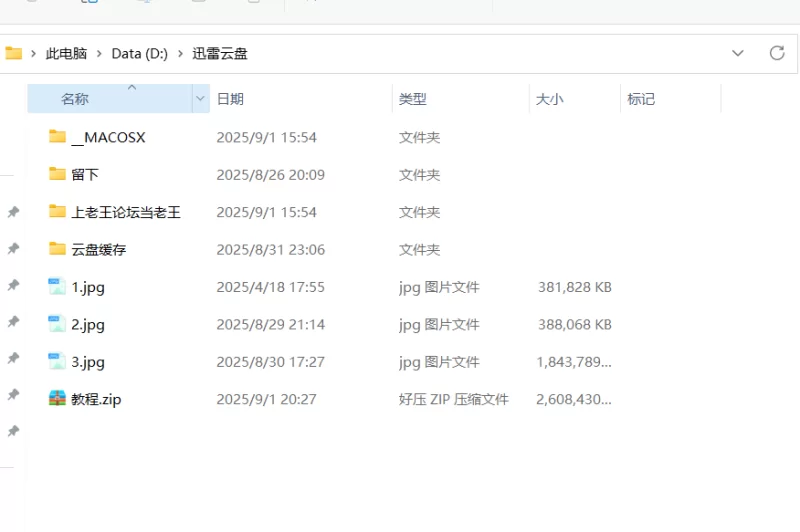800x532 pixels.
Task: Expand chevron after 此电脑 in breadcrumb
Action: (99, 54)
